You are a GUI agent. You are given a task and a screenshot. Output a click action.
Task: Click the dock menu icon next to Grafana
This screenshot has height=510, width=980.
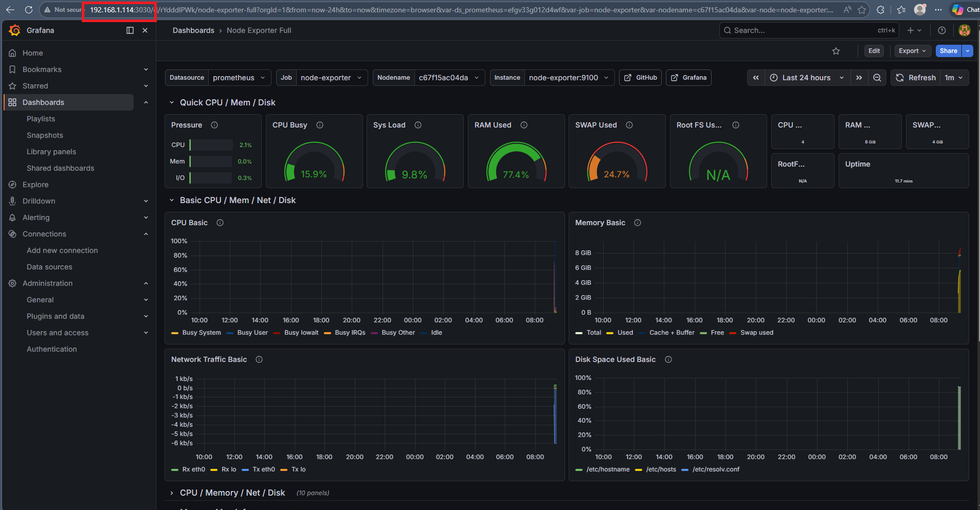click(x=130, y=30)
